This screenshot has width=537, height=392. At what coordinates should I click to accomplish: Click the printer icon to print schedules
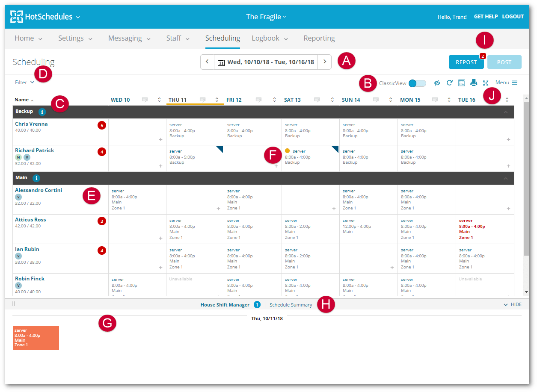473,83
